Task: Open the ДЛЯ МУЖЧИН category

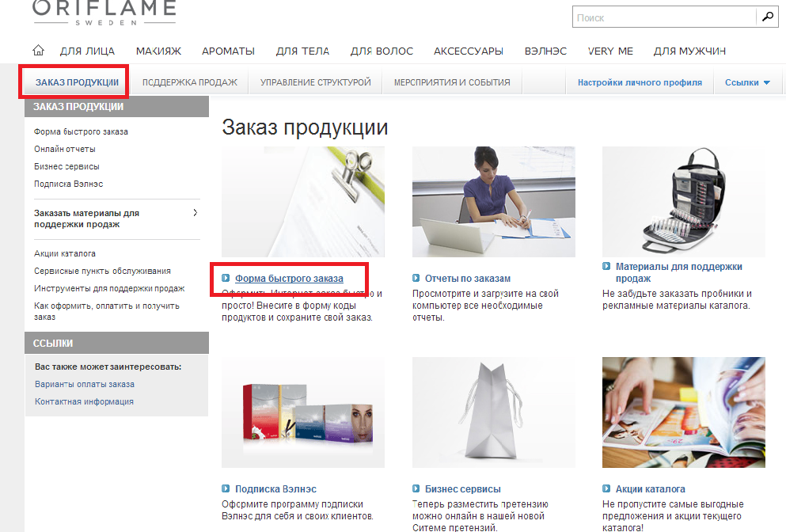Action: (689, 51)
